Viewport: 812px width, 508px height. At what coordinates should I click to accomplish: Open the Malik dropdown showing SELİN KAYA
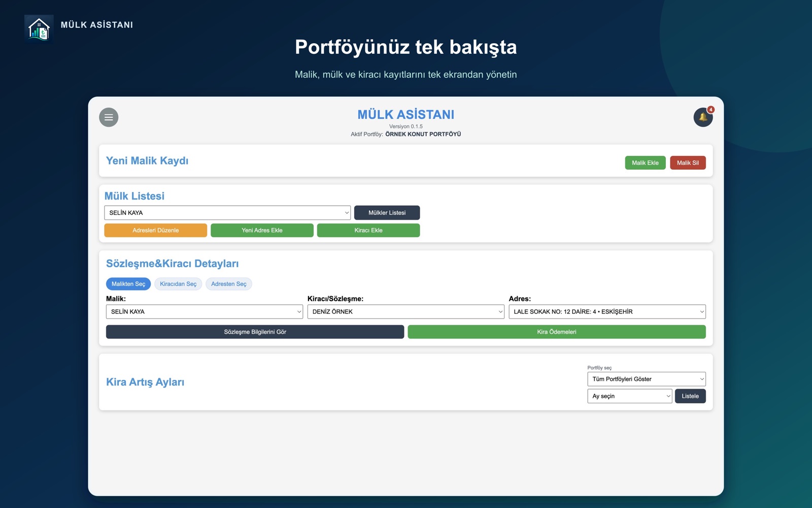point(205,311)
